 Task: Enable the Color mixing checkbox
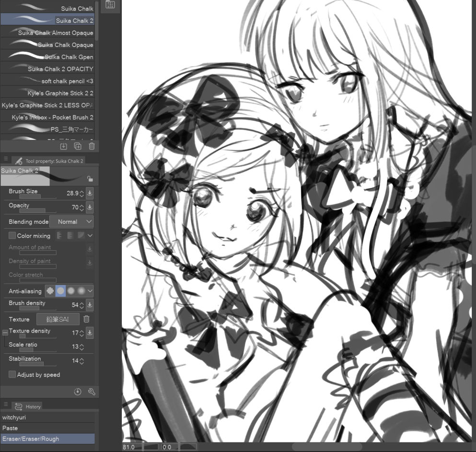coord(12,236)
